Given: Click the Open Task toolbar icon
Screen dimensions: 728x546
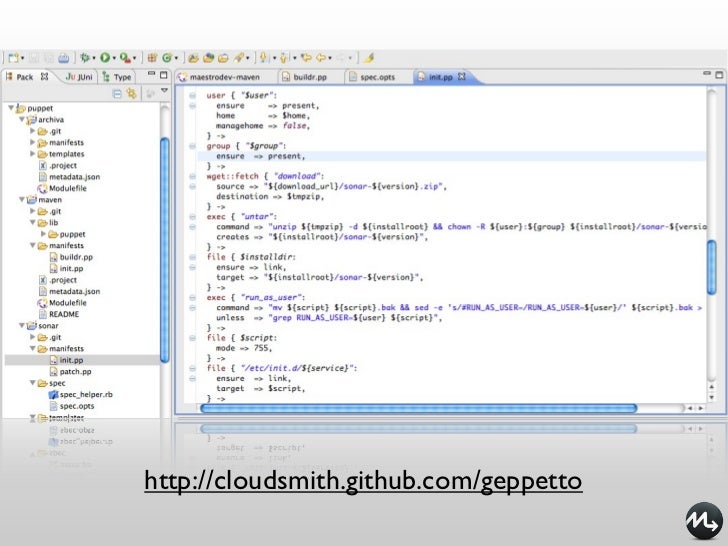Looking at the screenshot, I should (208, 58).
